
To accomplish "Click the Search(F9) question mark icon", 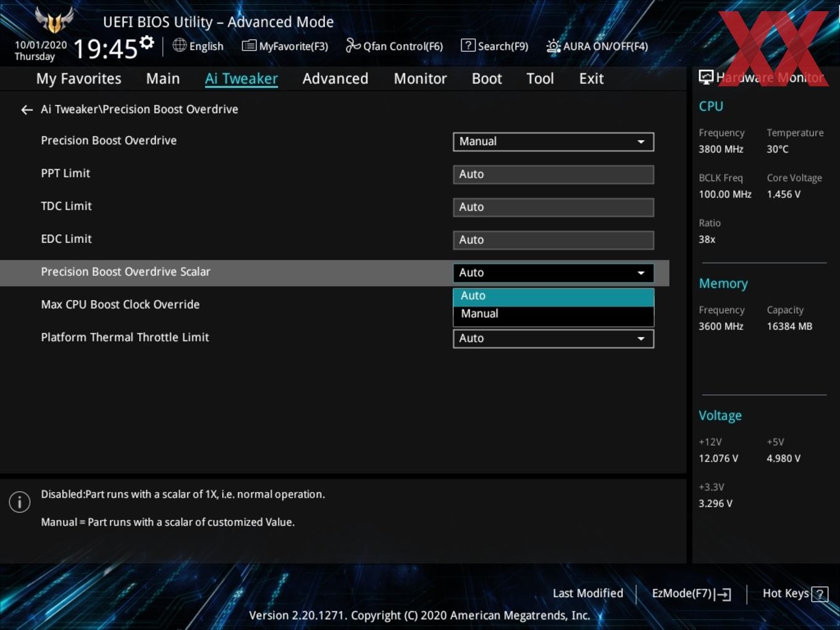I will tap(468, 45).
